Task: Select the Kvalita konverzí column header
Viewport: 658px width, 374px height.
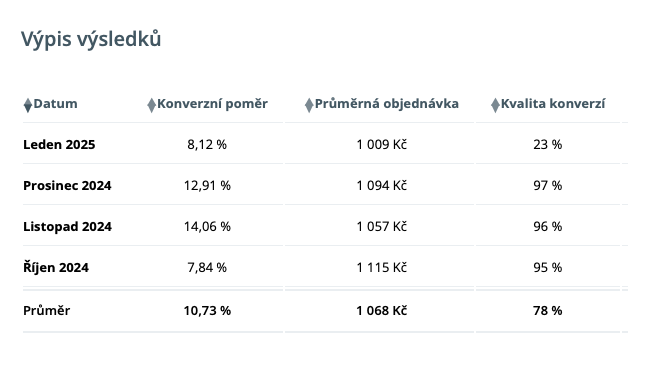Action: point(553,104)
